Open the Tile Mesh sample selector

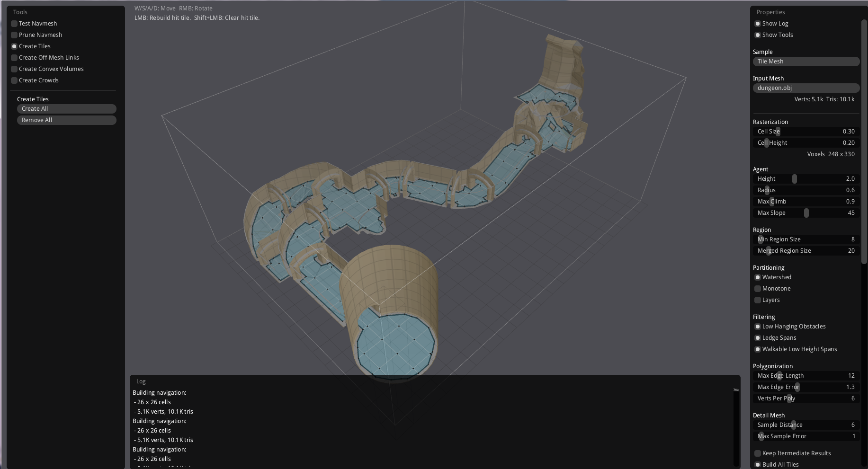[806, 61]
